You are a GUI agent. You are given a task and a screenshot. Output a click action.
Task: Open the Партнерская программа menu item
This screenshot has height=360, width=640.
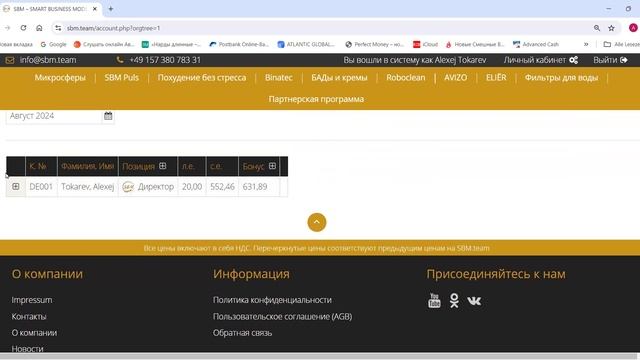tap(316, 99)
